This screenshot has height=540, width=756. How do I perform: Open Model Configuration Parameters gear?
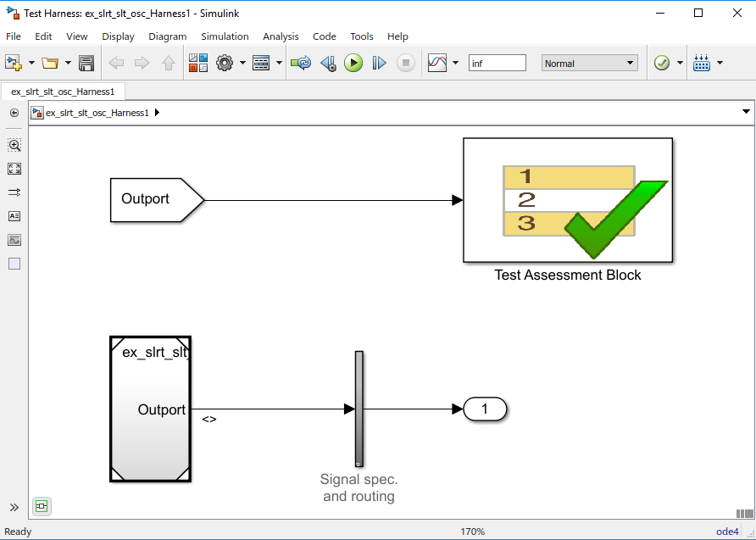point(225,63)
